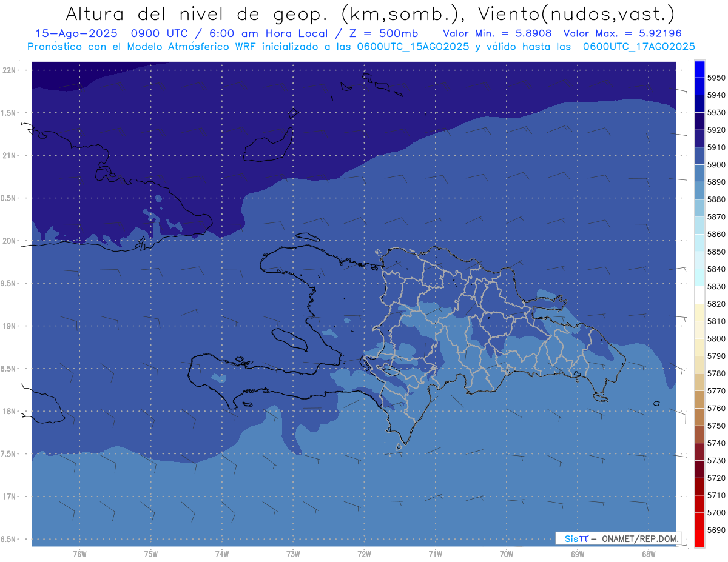Click the legend swatch between 5700 and 5710

click(x=699, y=504)
